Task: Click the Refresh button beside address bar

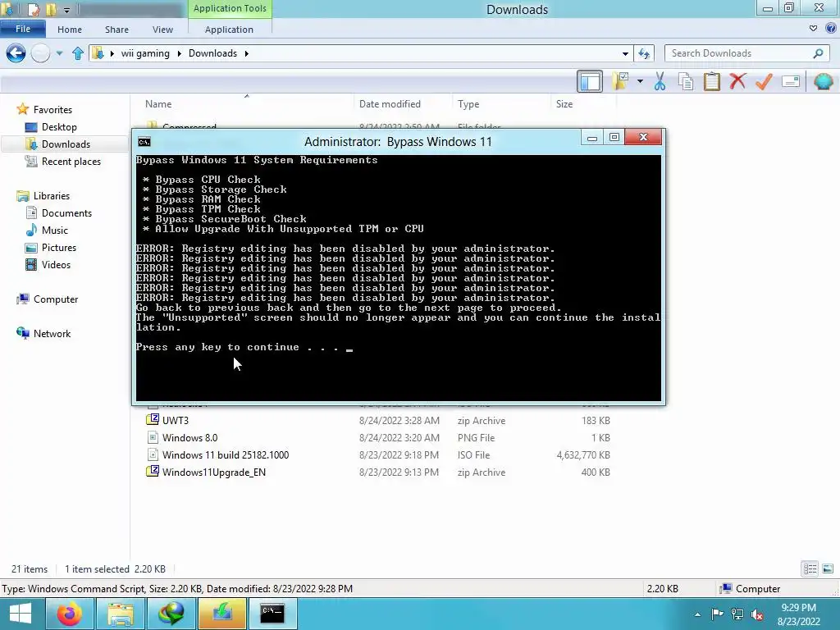Action: coord(644,53)
